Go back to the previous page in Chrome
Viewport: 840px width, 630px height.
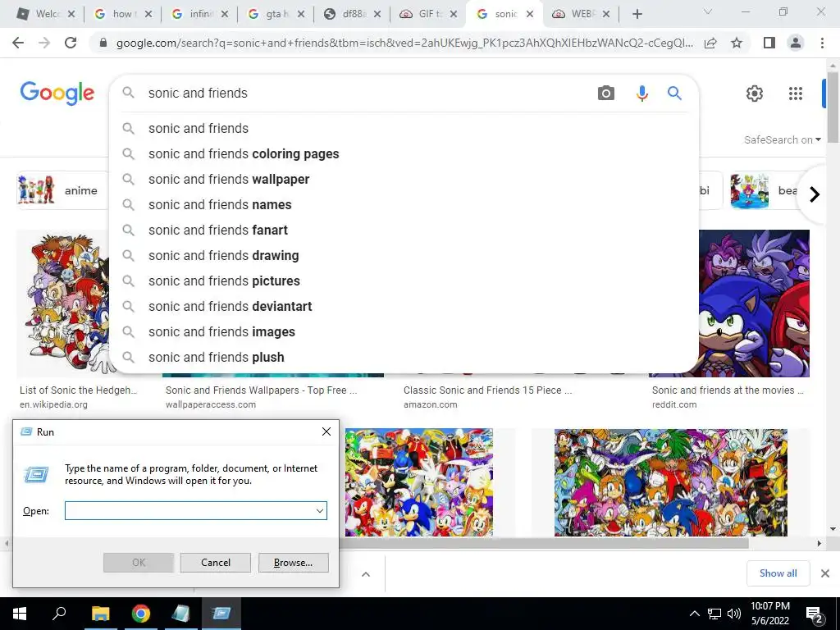pyautogui.click(x=18, y=43)
